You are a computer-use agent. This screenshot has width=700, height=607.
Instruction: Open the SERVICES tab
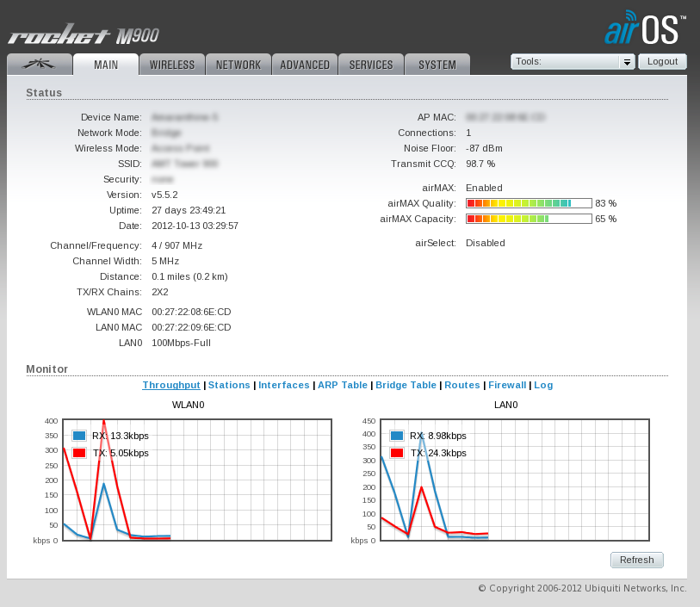pos(371,65)
